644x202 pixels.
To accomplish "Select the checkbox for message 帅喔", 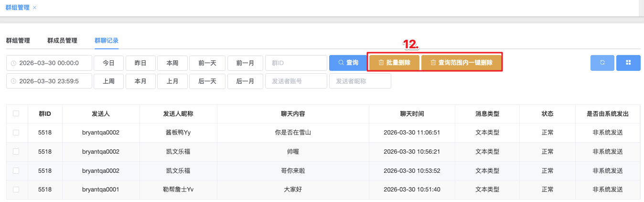I will pyautogui.click(x=16, y=152).
